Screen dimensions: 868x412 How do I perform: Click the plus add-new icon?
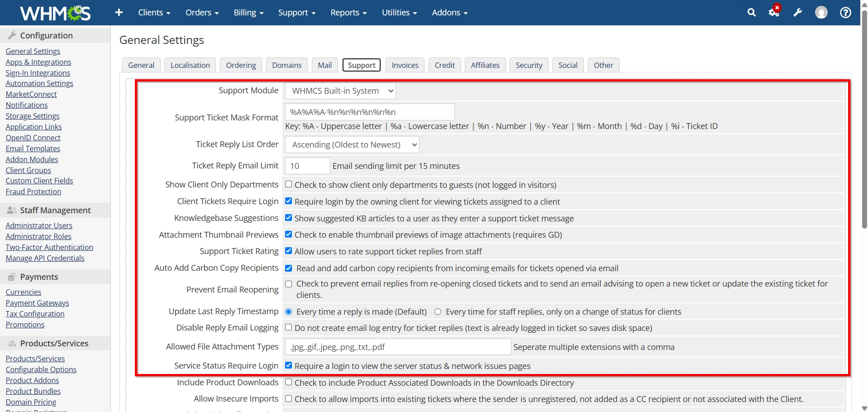tap(119, 13)
